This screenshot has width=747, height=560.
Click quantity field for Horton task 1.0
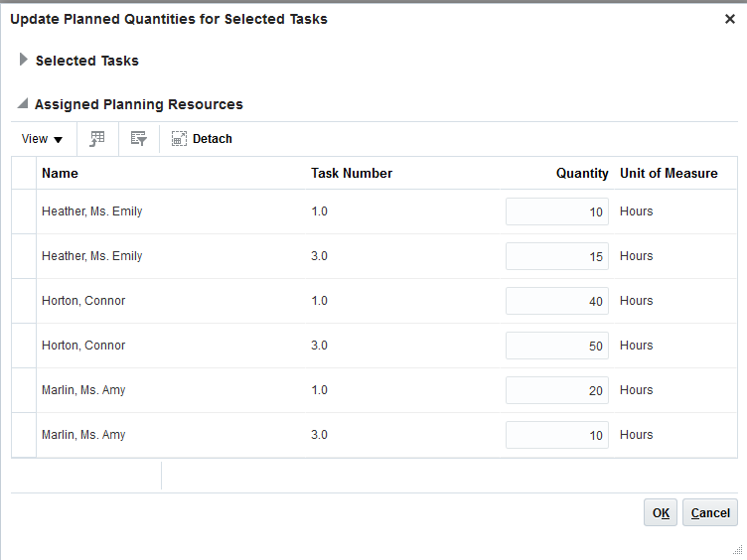[556, 301]
